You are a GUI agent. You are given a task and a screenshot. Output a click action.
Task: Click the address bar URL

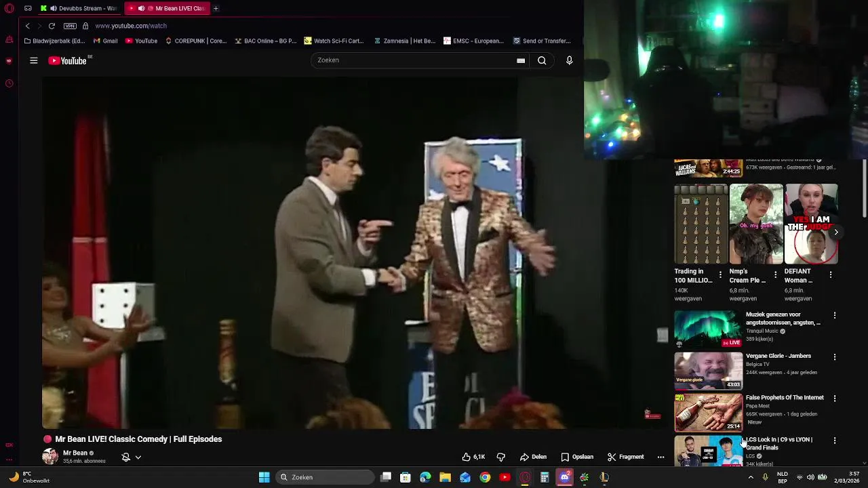click(x=131, y=26)
